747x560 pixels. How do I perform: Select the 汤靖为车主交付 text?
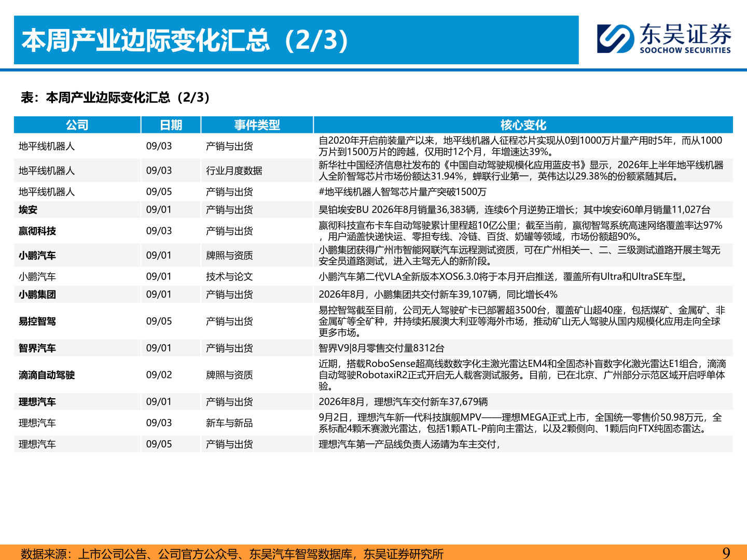(410, 444)
